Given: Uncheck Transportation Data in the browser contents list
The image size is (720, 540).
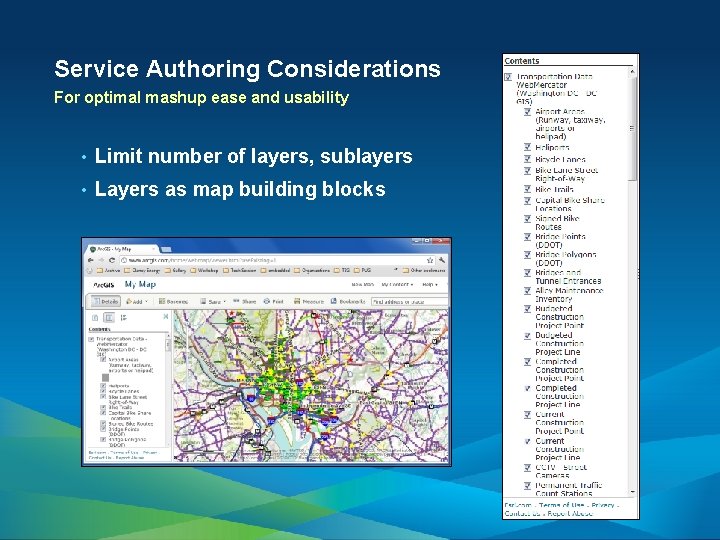Looking at the screenshot, I should (91, 339).
